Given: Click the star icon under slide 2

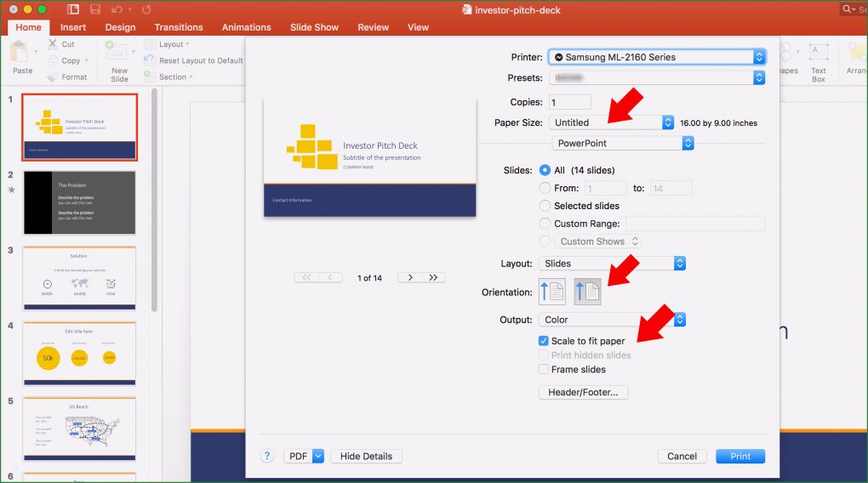Looking at the screenshot, I should pyautogui.click(x=10, y=190).
